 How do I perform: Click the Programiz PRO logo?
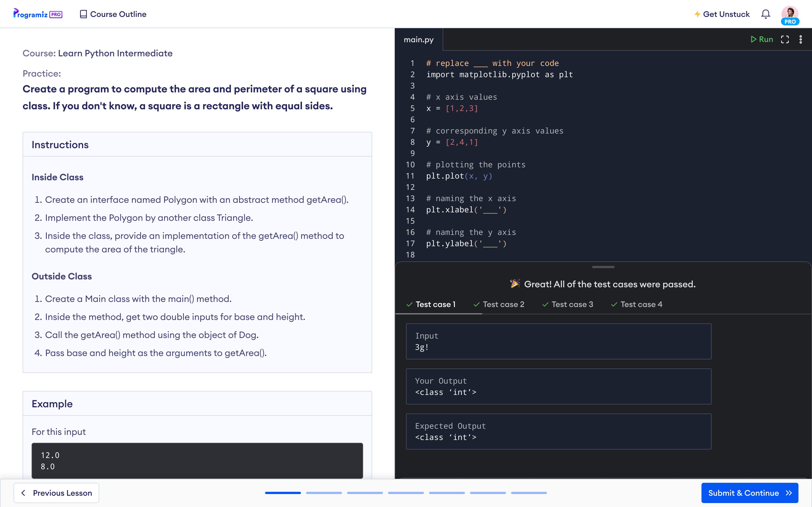pyautogui.click(x=37, y=14)
